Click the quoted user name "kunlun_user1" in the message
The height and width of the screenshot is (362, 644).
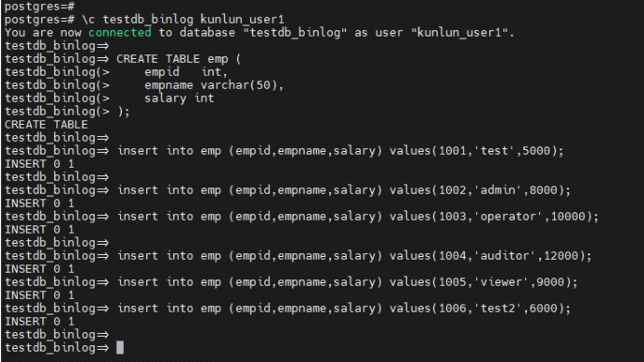(459, 33)
